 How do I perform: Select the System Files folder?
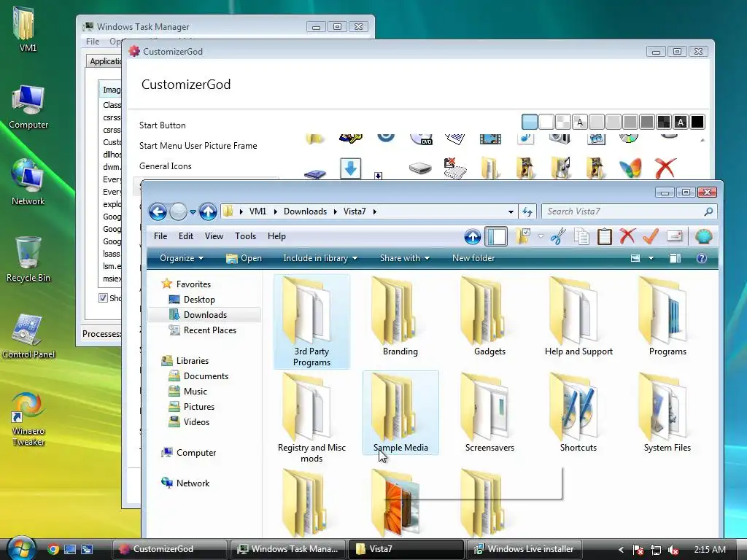[x=667, y=413]
